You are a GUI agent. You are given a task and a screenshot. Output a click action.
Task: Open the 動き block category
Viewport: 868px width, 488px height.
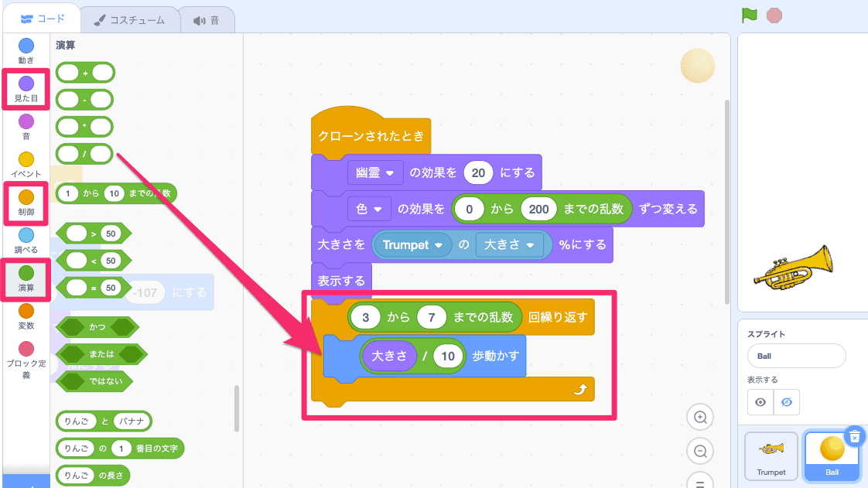(26, 51)
